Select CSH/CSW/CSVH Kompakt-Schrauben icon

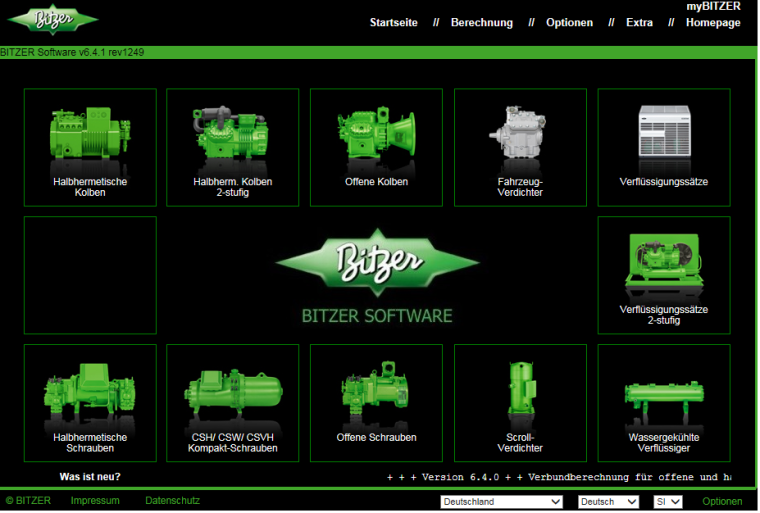click(232, 402)
